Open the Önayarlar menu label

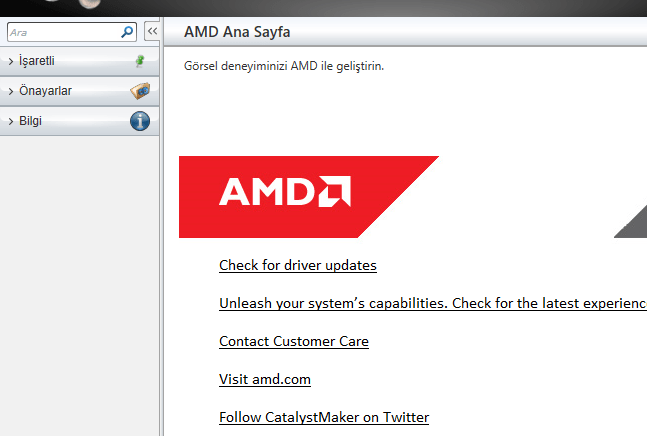point(45,91)
